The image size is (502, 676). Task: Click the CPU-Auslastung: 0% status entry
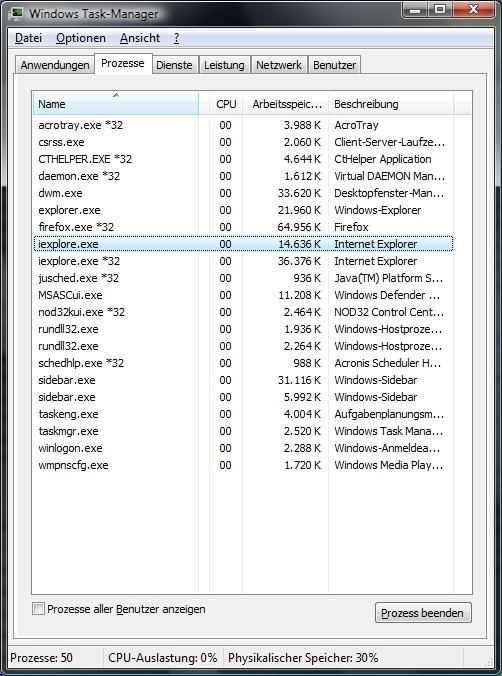pos(163,658)
